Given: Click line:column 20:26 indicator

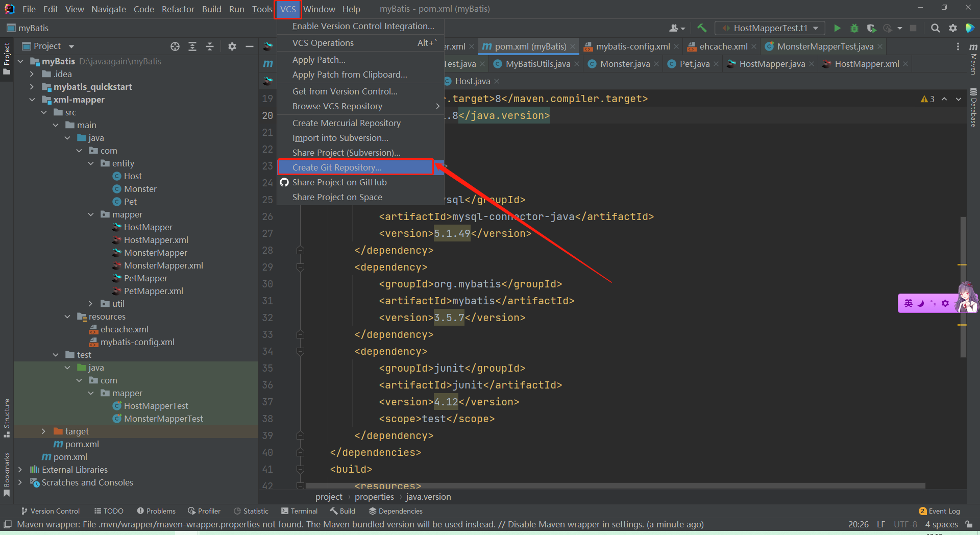Looking at the screenshot, I should [859, 524].
